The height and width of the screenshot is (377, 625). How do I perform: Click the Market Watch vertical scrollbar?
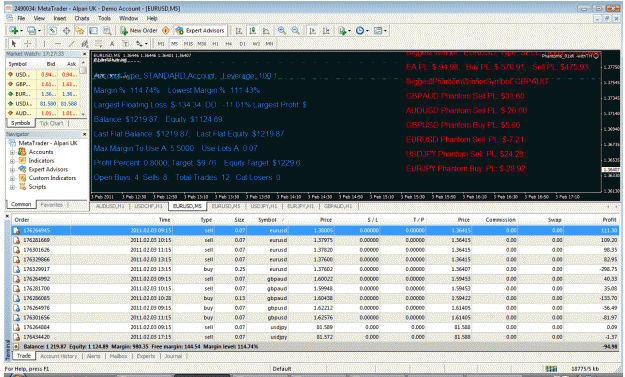tap(83, 88)
